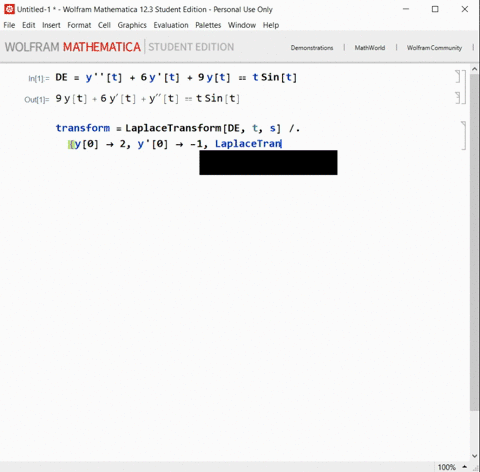Open the Cell menu
Screen dimensions: 480x472
[104, 25]
